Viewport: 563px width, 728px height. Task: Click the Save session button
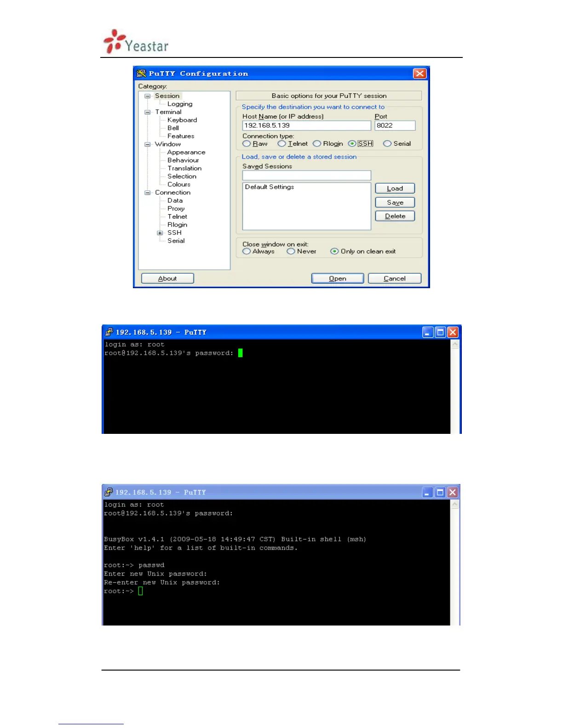(x=395, y=202)
